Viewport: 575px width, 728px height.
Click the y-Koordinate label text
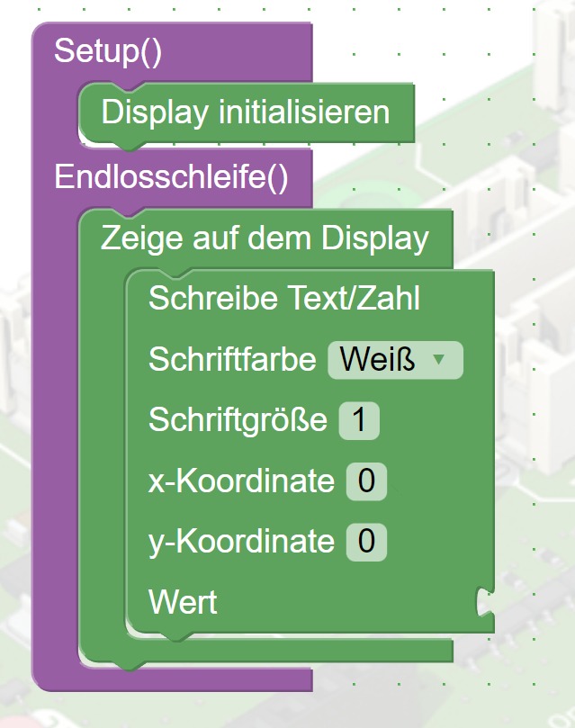[x=241, y=542]
